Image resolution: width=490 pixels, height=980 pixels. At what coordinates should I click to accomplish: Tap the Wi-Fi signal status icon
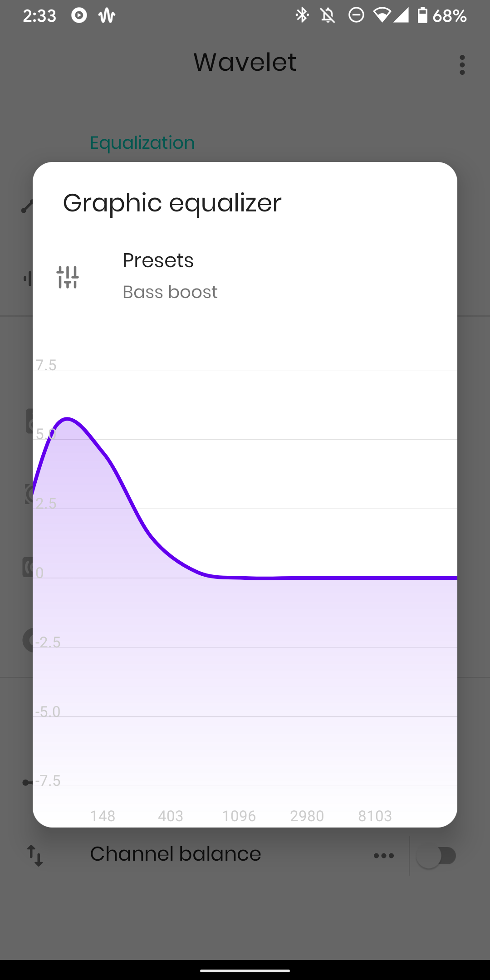[x=382, y=15]
